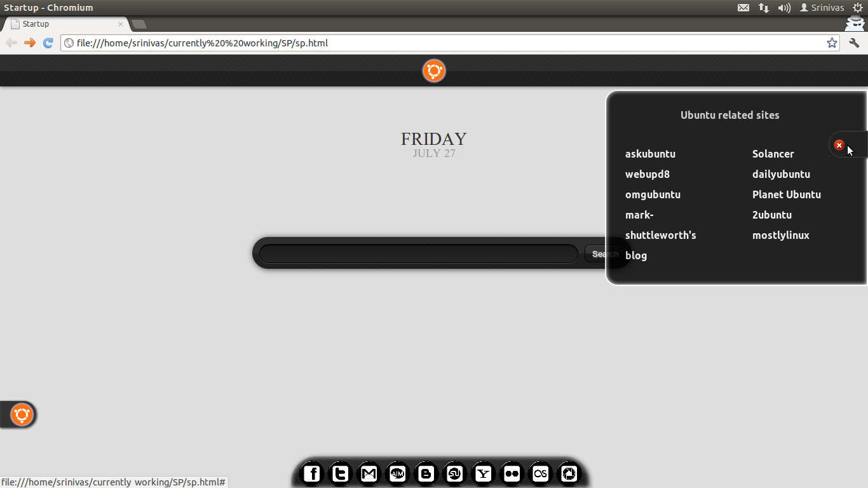Bookmark this page with the star icon
Viewport: 868px width, 488px height.
coord(832,43)
